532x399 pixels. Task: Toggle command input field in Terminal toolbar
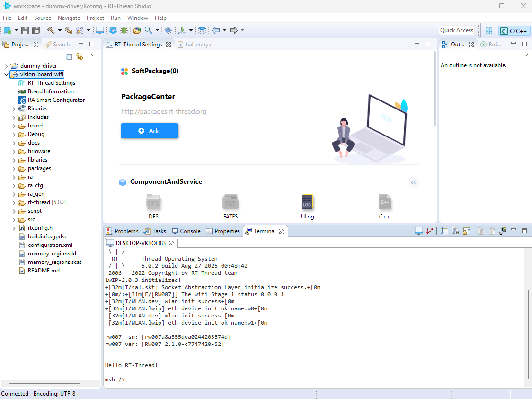[x=444, y=231]
